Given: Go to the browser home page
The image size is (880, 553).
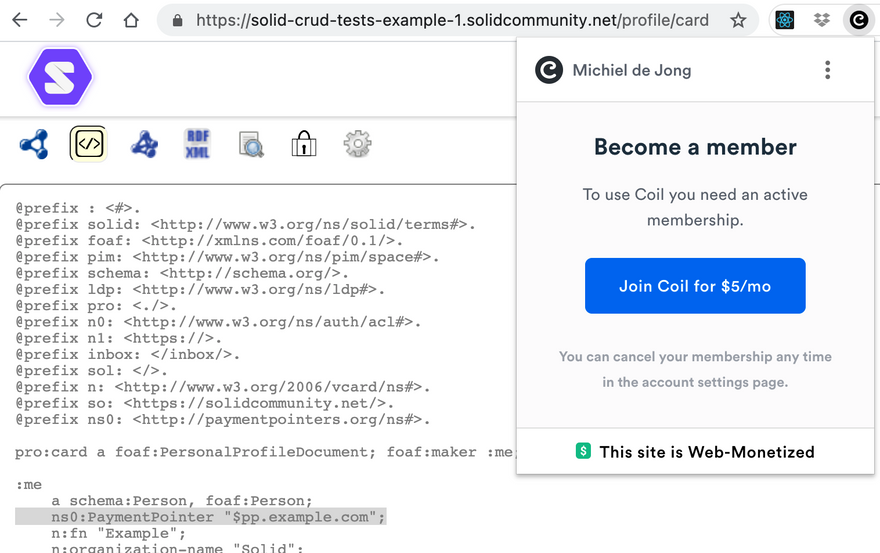Looking at the screenshot, I should pyautogui.click(x=131, y=20).
